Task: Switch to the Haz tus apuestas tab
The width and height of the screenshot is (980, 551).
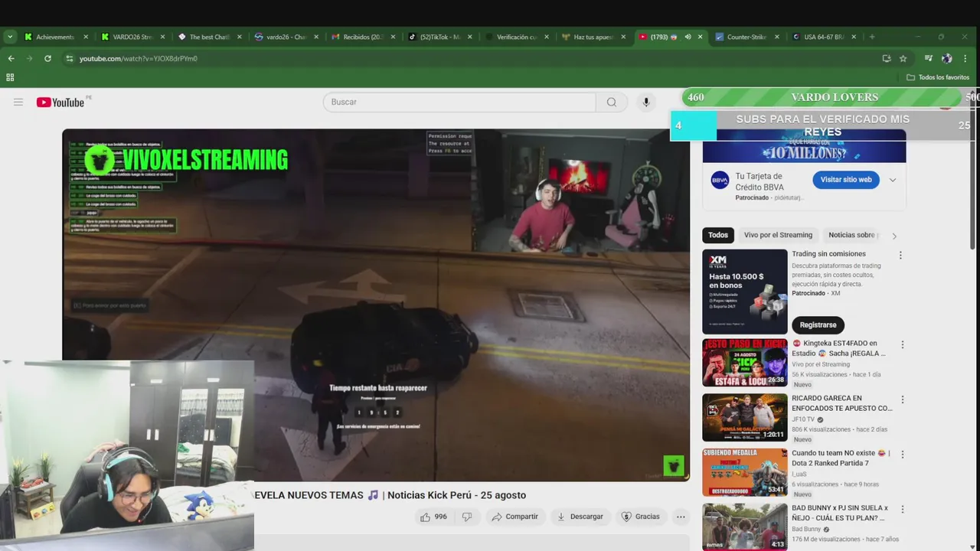Action: click(593, 37)
